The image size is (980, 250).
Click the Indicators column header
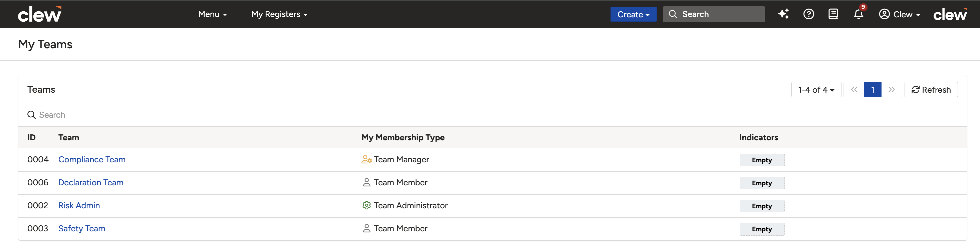click(759, 138)
